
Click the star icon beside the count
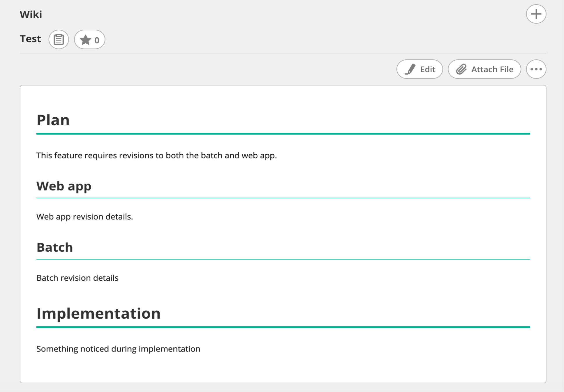(85, 40)
